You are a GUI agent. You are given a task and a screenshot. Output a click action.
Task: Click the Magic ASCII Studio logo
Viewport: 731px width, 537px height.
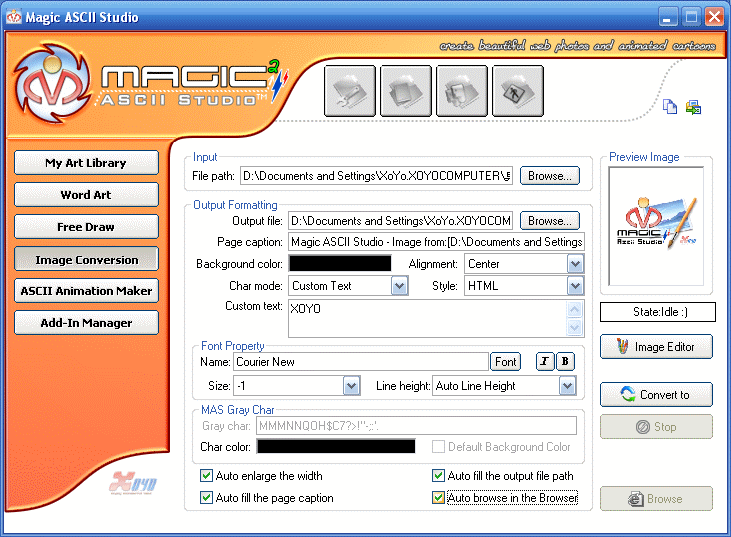[150, 84]
